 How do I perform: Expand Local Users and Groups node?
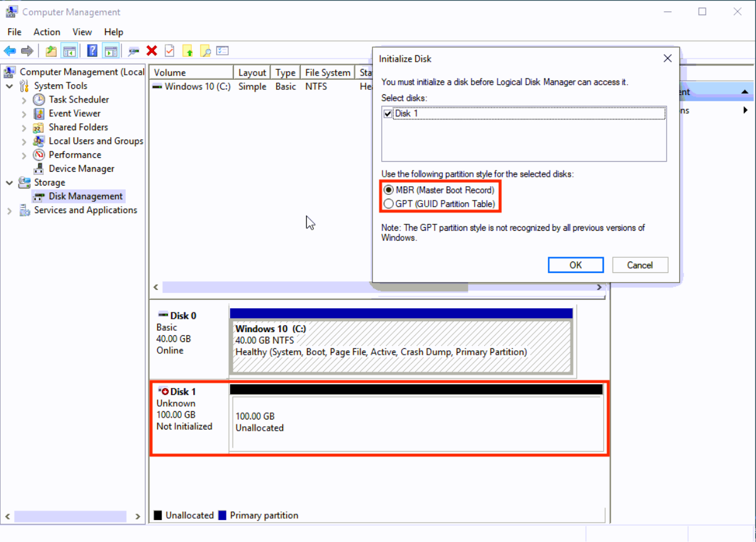pos(24,141)
